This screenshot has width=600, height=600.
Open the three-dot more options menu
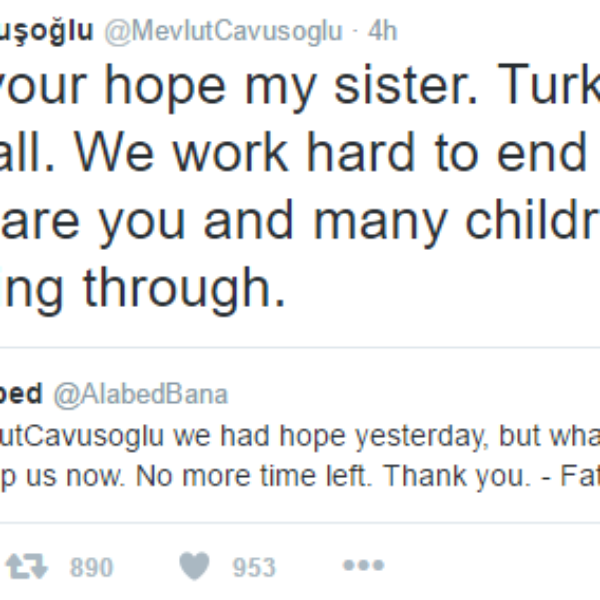point(363,566)
